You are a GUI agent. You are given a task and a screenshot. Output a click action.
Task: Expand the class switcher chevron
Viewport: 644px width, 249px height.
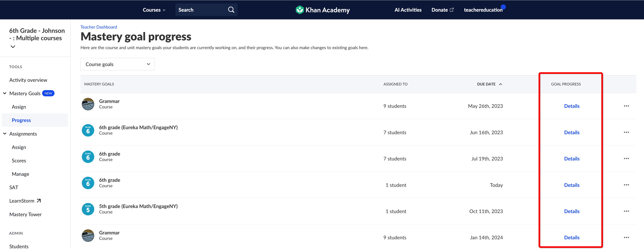[x=13, y=47]
